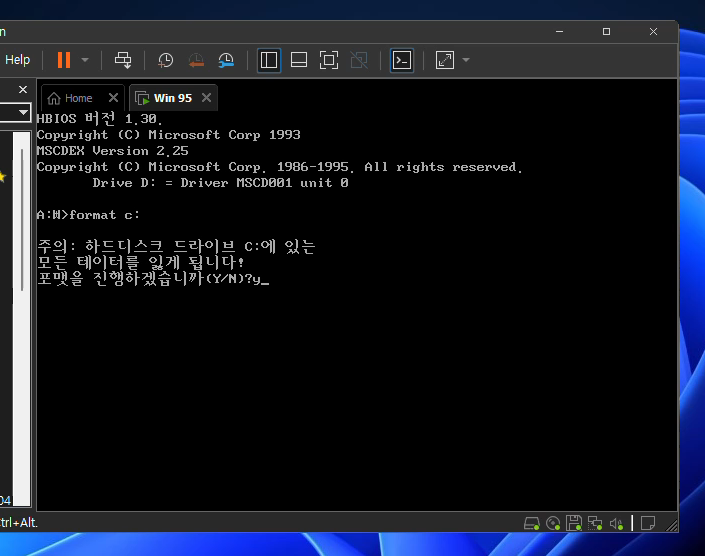Close the Win 95 tab
The image size is (705, 556).
(206, 98)
